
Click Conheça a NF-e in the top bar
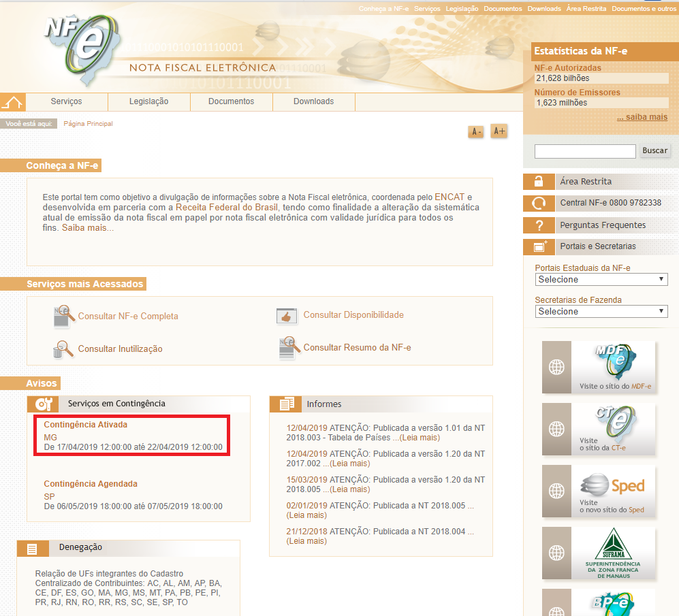click(x=383, y=9)
